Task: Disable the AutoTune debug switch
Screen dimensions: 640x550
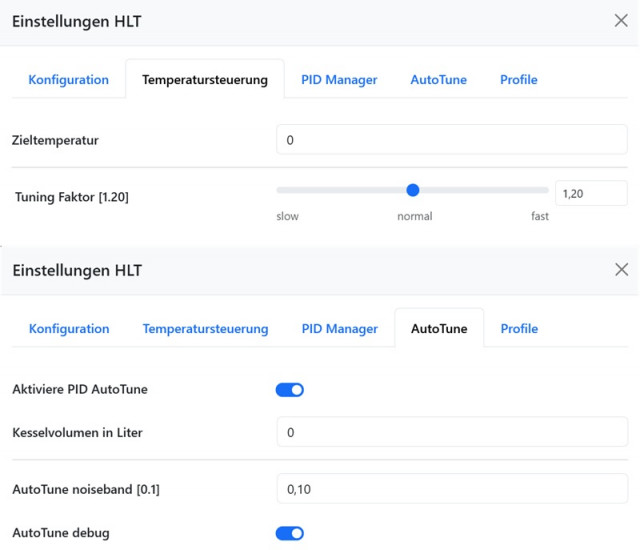Action: (x=290, y=533)
